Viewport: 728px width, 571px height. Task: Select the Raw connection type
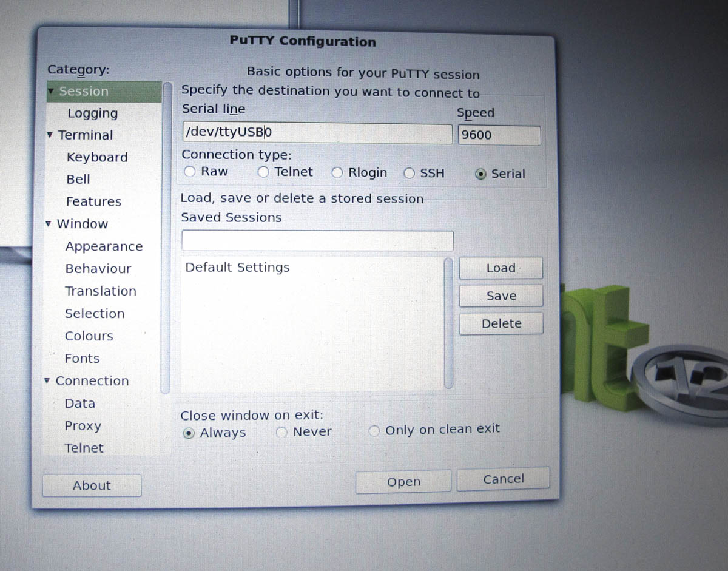point(189,172)
